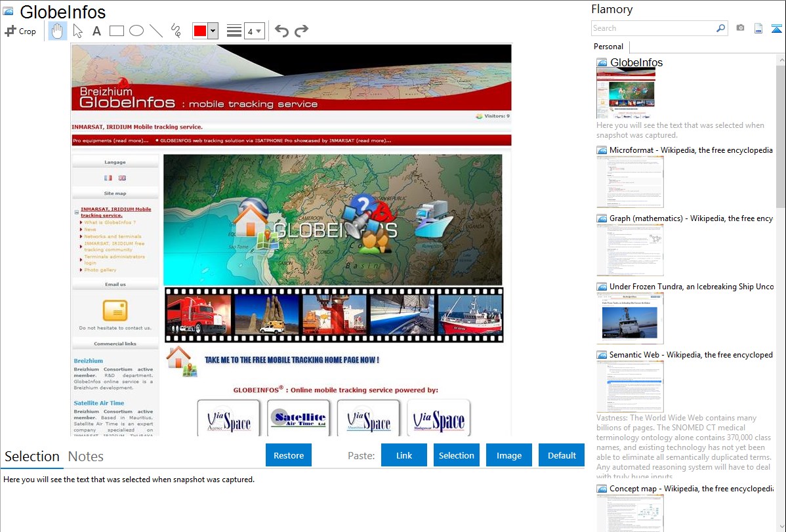Click the Flamory search field
The height and width of the screenshot is (532, 786).
tap(653, 28)
